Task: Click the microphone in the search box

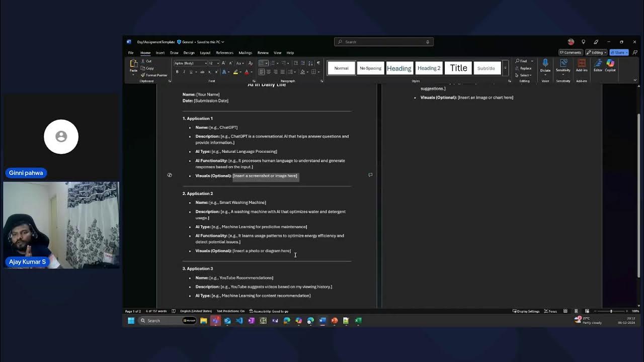Action: pyautogui.click(x=428, y=42)
